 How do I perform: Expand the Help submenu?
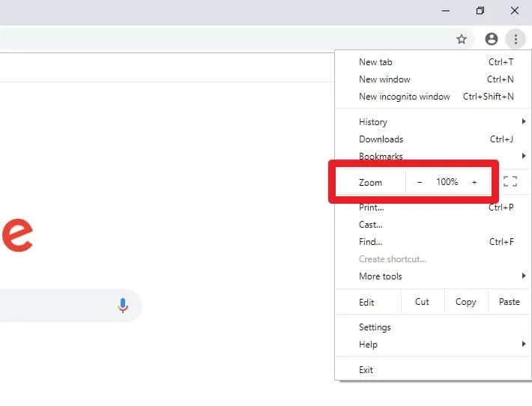coord(433,345)
